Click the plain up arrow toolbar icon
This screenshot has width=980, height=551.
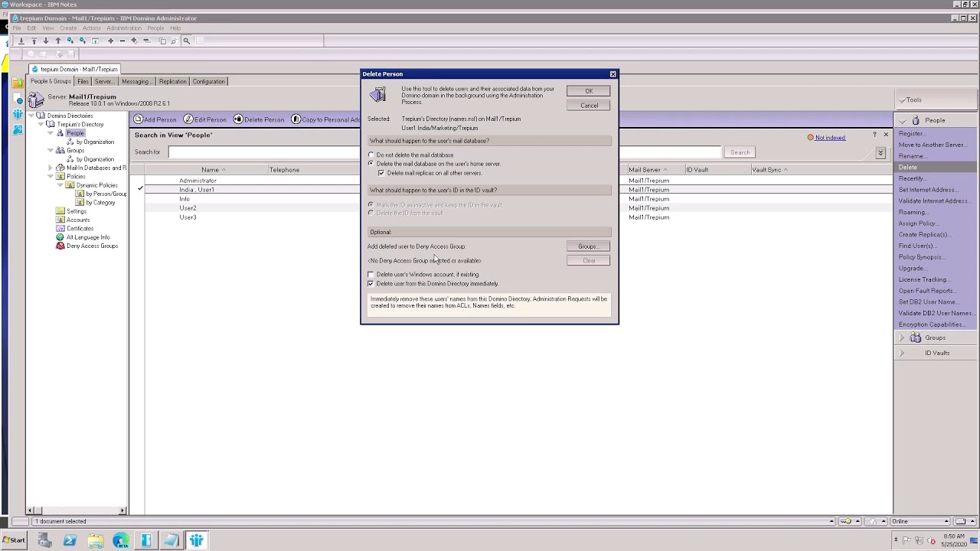click(57, 41)
